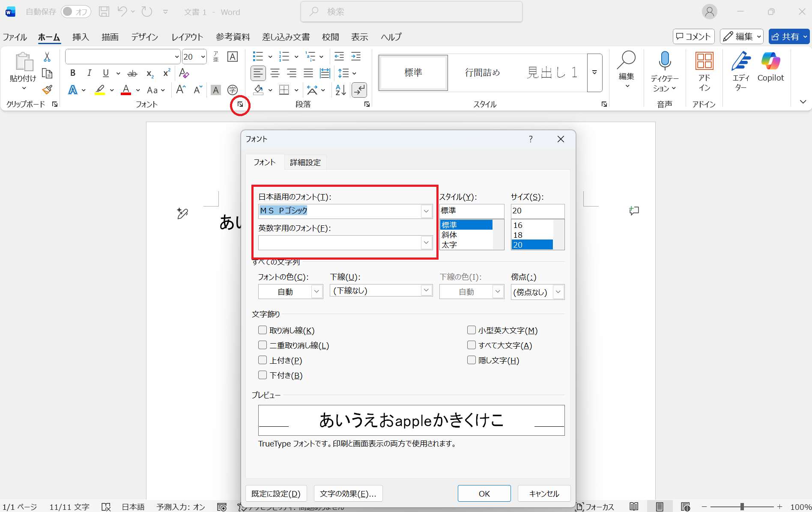Click the superscript icon
The width and height of the screenshot is (812, 512).
click(x=167, y=73)
